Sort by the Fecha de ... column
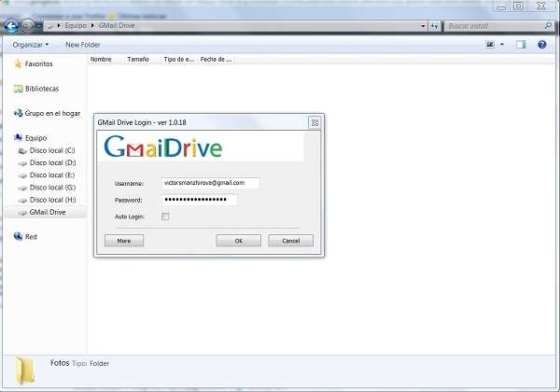Image resolution: width=560 pixels, height=392 pixels. [x=216, y=59]
